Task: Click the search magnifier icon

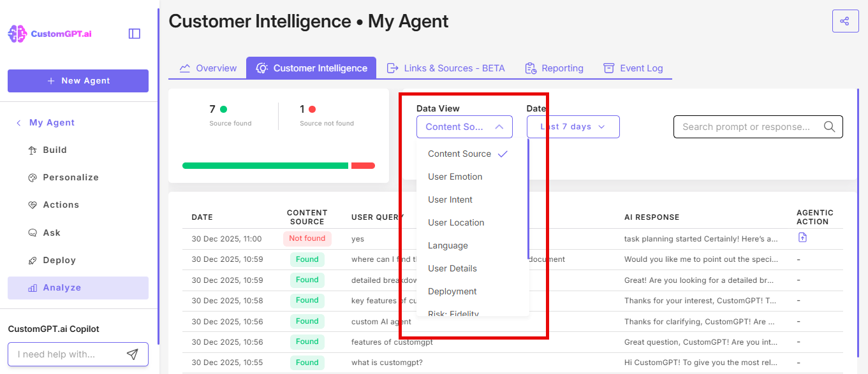Action: [829, 127]
